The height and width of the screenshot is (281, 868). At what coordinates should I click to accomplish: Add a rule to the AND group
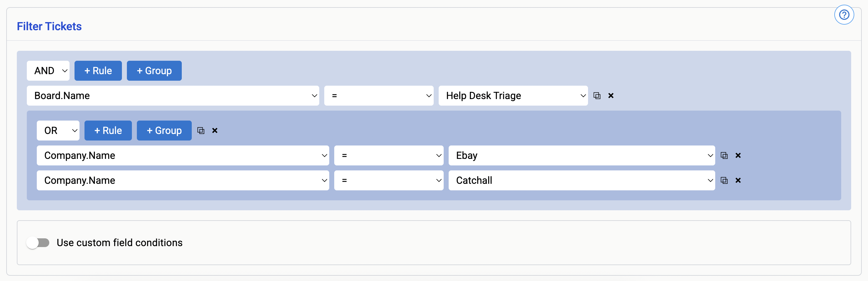tap(98, 71)
